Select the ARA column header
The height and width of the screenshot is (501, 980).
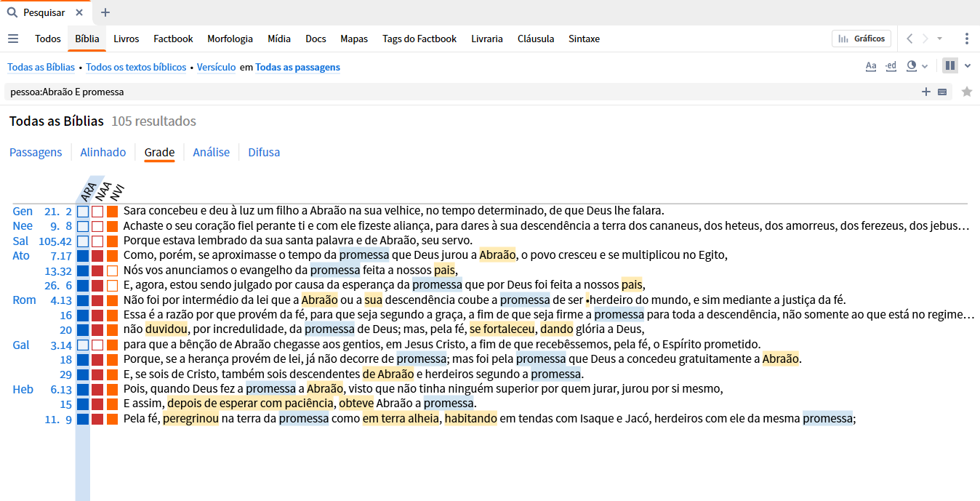(88, 191)
